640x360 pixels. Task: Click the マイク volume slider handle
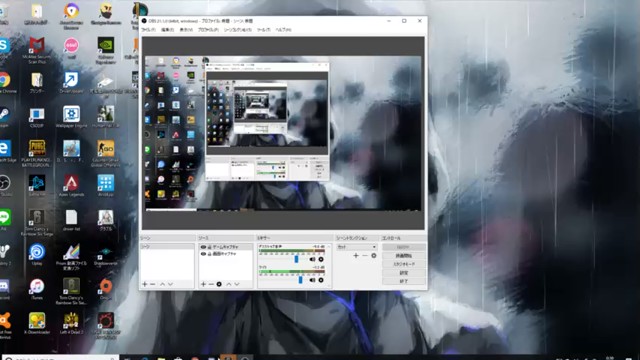(x=301, y=280)
